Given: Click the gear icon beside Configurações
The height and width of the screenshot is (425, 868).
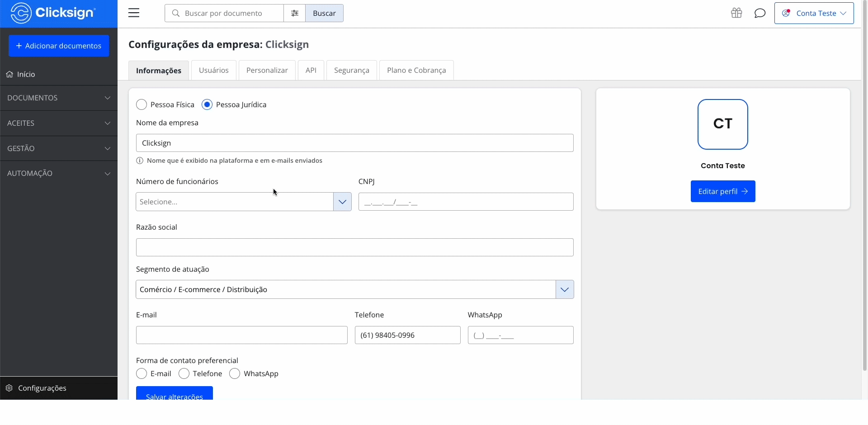Looking at the screenshot, I should 9,388.
